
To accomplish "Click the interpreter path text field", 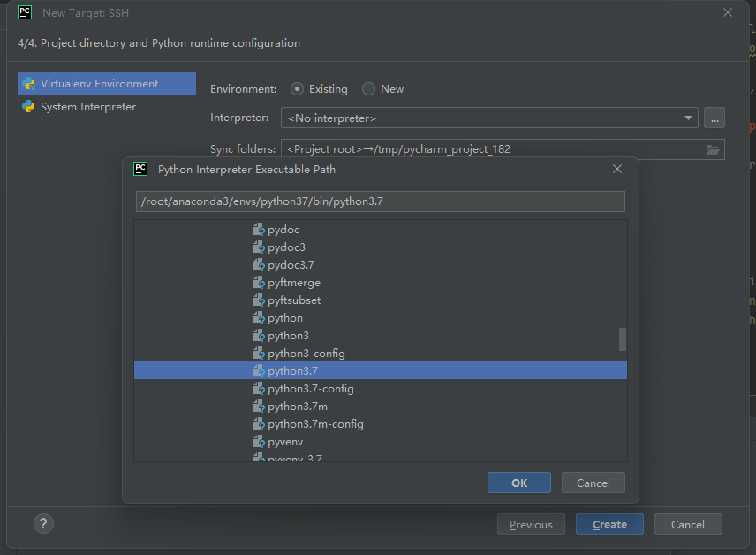I will coord(380,201).
